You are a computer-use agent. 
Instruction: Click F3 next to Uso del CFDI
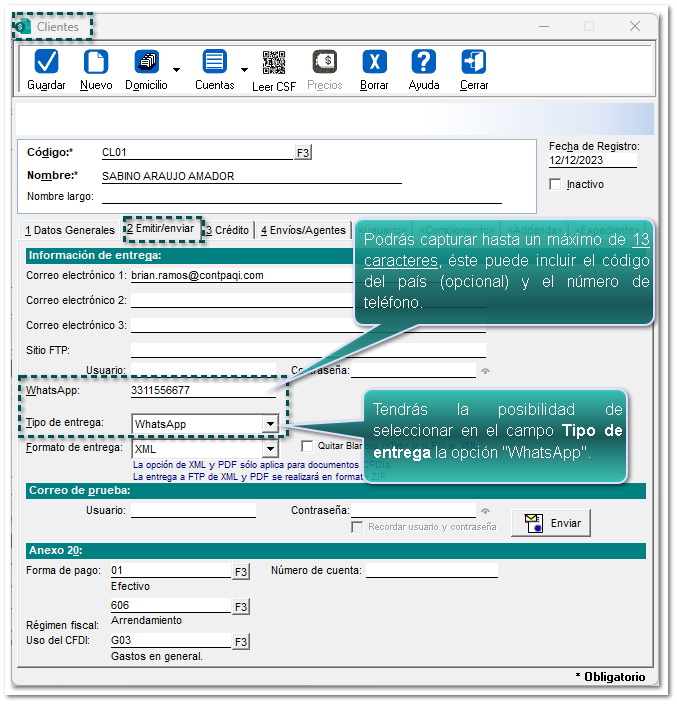[x=241, y=642]
